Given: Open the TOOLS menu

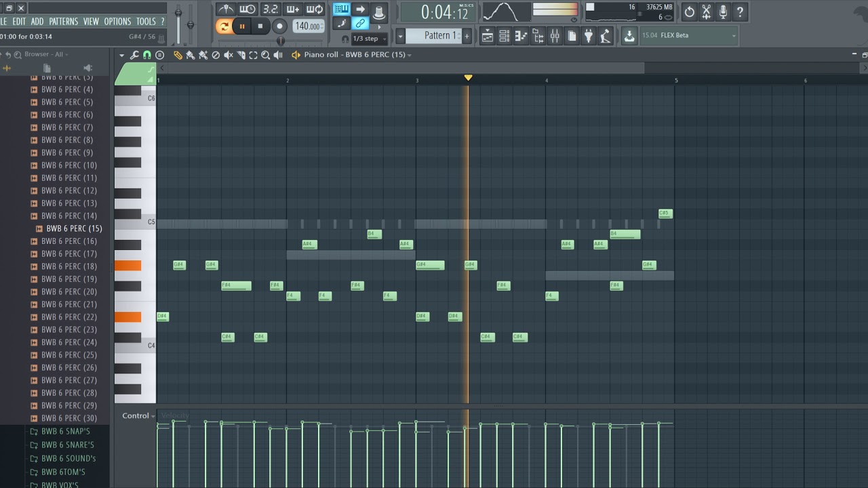Looking at the screenshot, I should pos(146,22).
